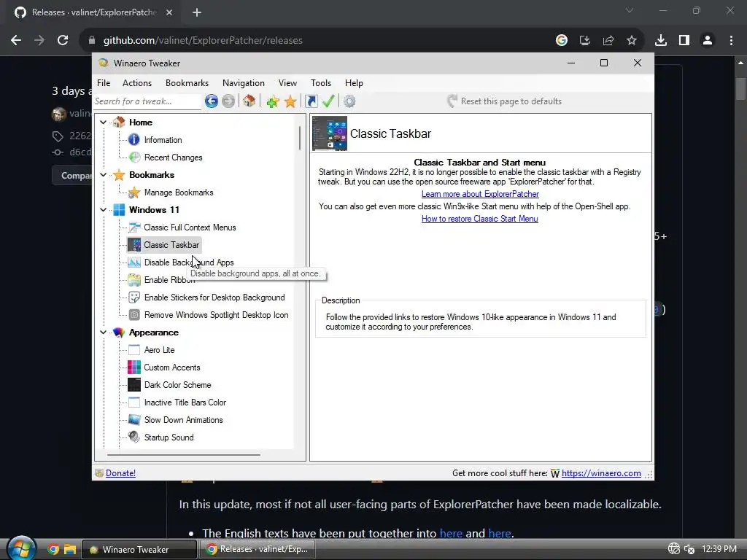Click the Donate! link
The height and width of the screenshot is (560, 747).
click(120, 472)
